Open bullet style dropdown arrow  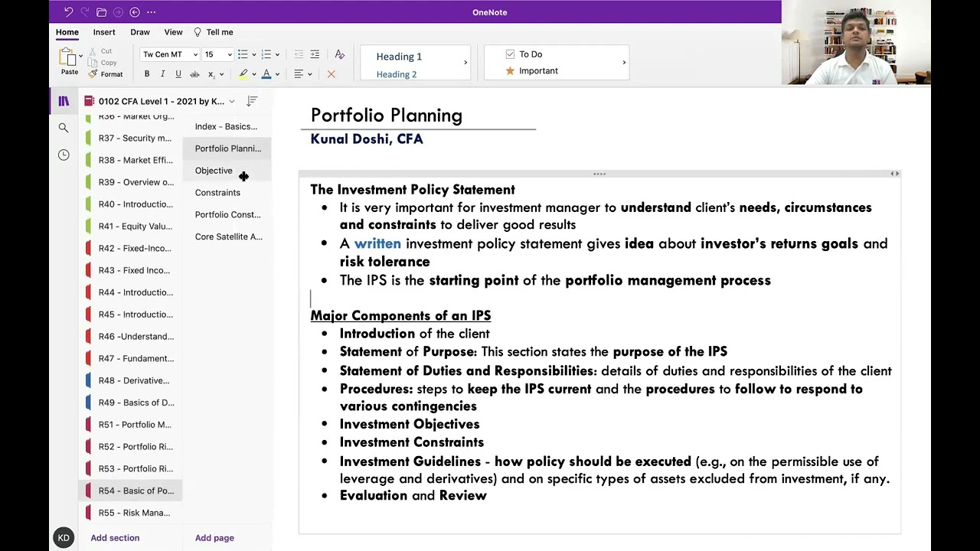(253, 54)
